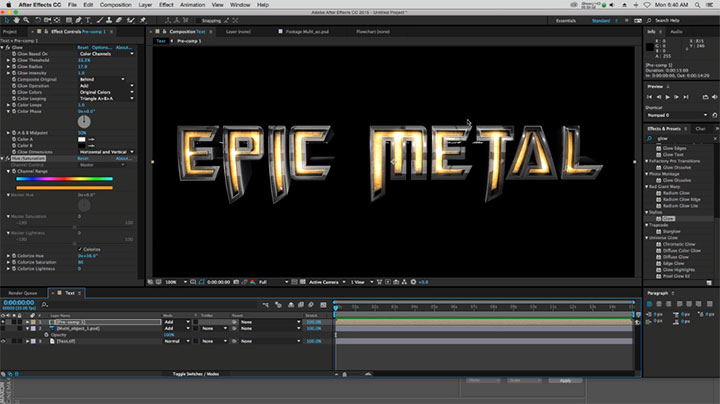Toggle the fx switch on Glow effect
720x404 pixels.
(8, 47)
